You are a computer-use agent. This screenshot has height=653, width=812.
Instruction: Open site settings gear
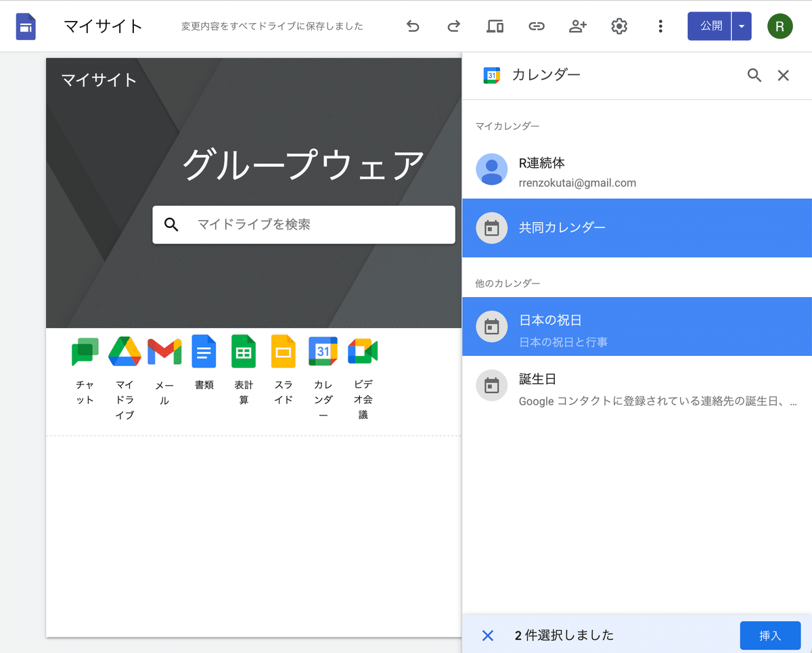[x=619, y=26]
